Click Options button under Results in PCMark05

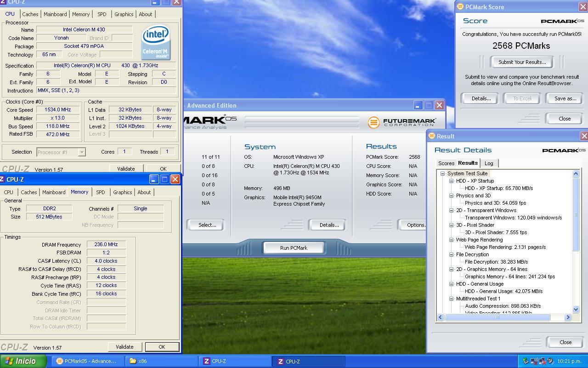(x=412, y=225)
